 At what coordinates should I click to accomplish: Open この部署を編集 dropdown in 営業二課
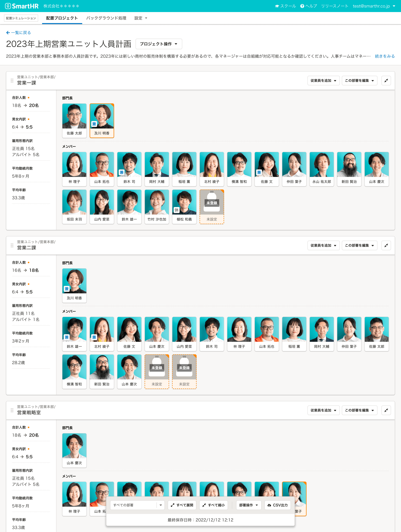[359, 245]
